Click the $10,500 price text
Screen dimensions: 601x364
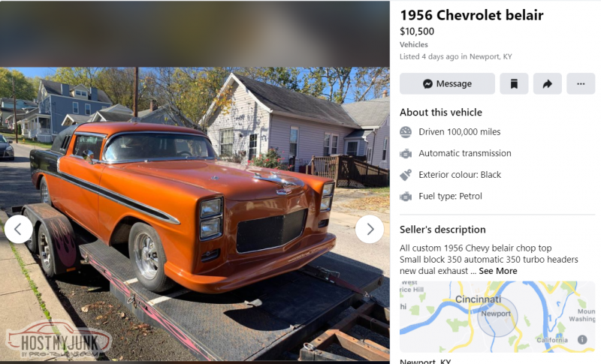[417, 32]
